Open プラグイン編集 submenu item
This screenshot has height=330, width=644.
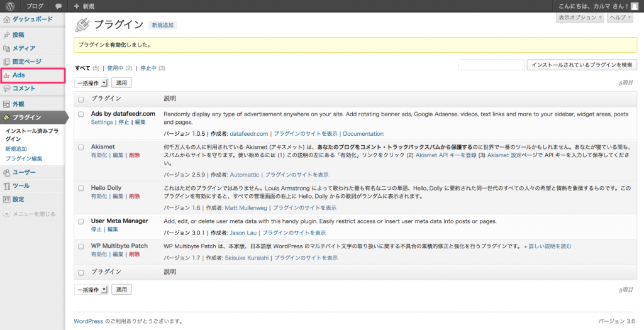[x=24, y=159]
